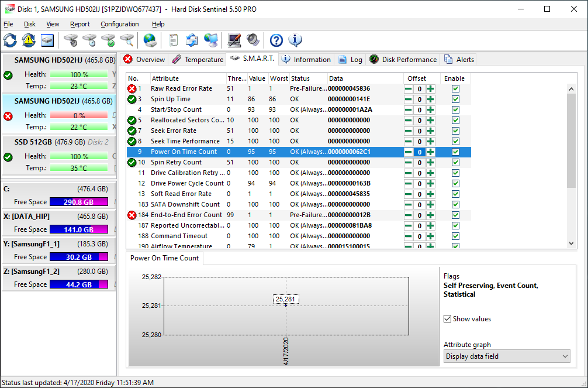Viewport: 588px width, 388px height.
Task: Click the green check icon for Spin Up Time
Action: pyautogui.click(x=132, y=99)
